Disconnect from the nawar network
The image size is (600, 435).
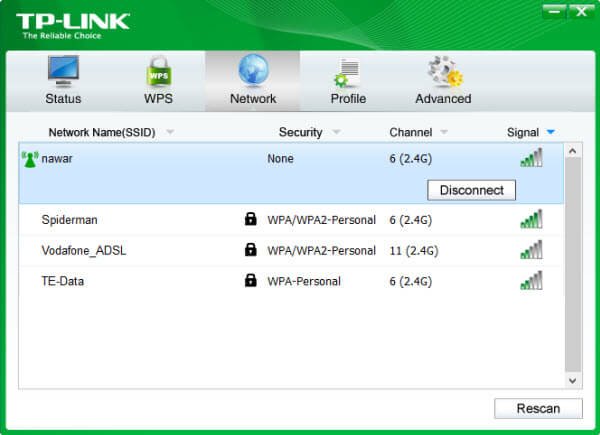pos(471,190)
